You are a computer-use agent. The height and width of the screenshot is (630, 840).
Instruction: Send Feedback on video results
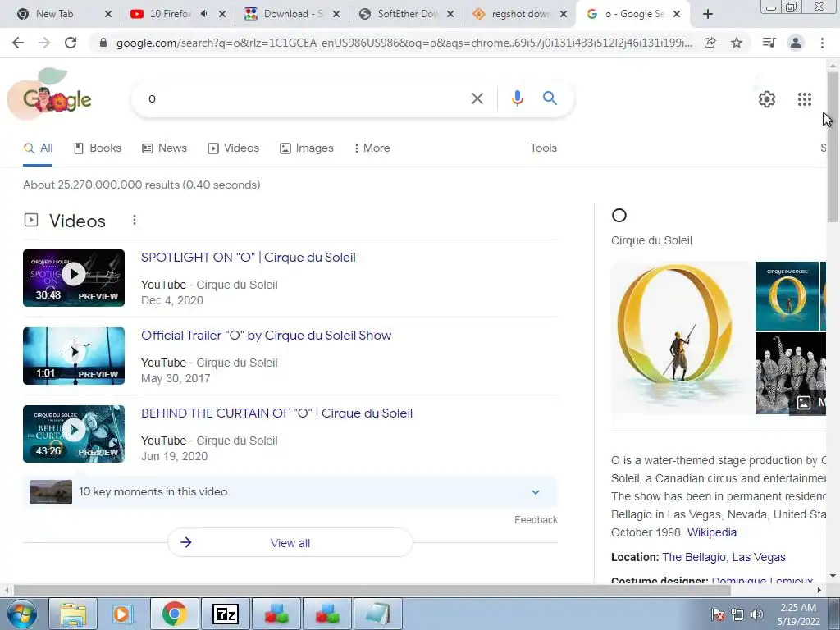(x=536, y=519)
